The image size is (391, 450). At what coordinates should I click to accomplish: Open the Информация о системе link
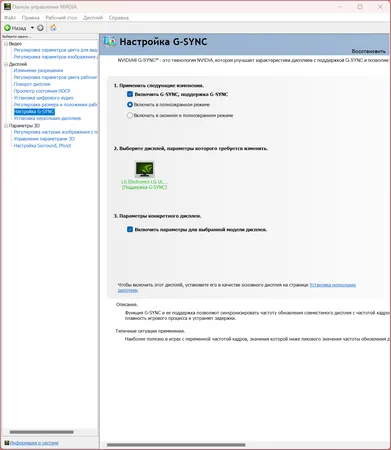34,443
